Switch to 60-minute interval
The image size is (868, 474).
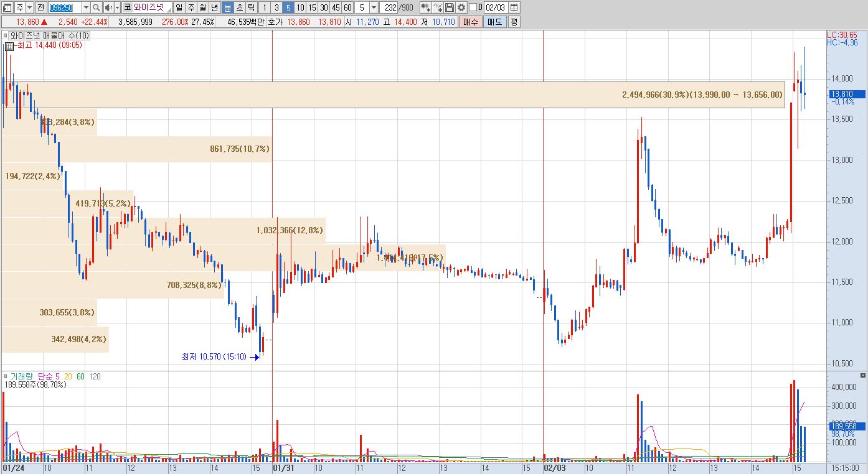347,7
